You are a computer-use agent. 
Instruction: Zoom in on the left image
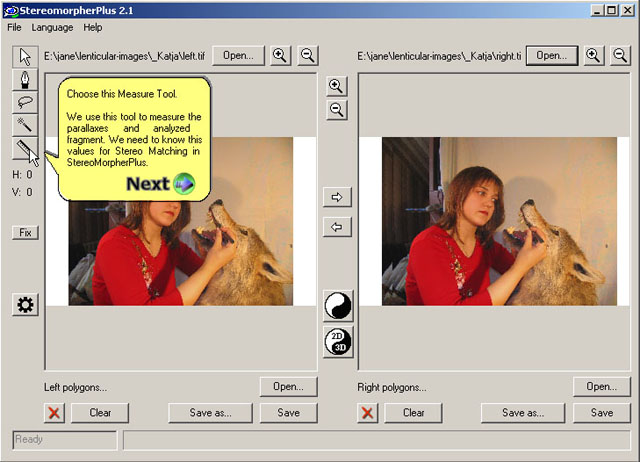pyautogui.click(x=281, y=56)
